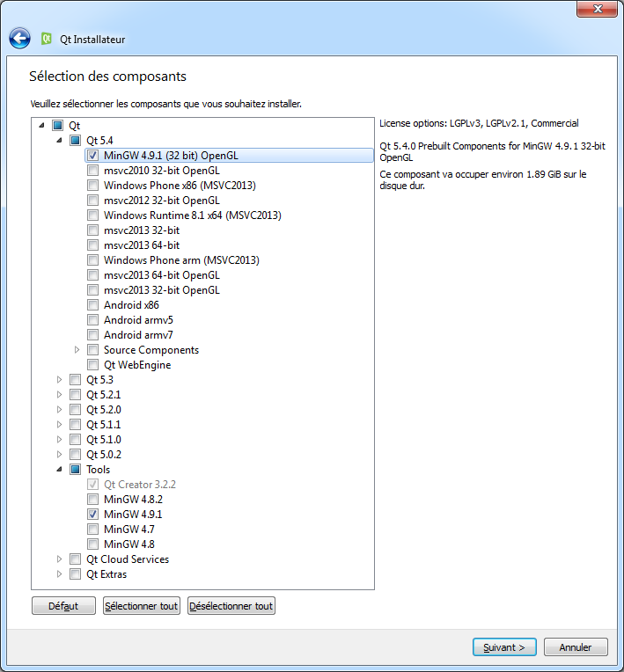The height and width of the screenshot is (672, 624).
Task: Check the MinGW 4.8 tool
Action: tap(92, 544)
